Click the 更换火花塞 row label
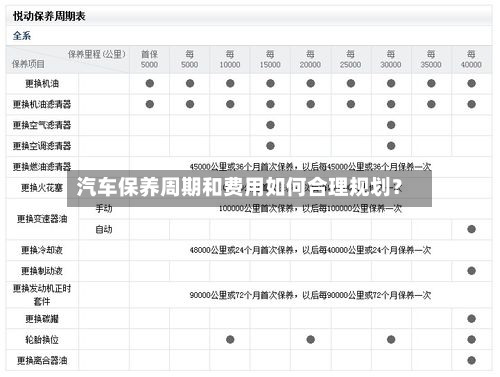 42,188
